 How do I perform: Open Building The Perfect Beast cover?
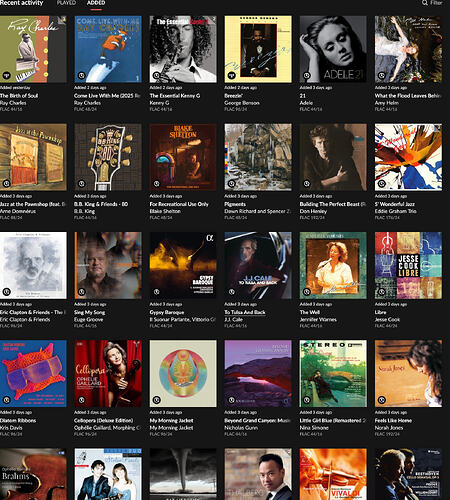point(333,157)
